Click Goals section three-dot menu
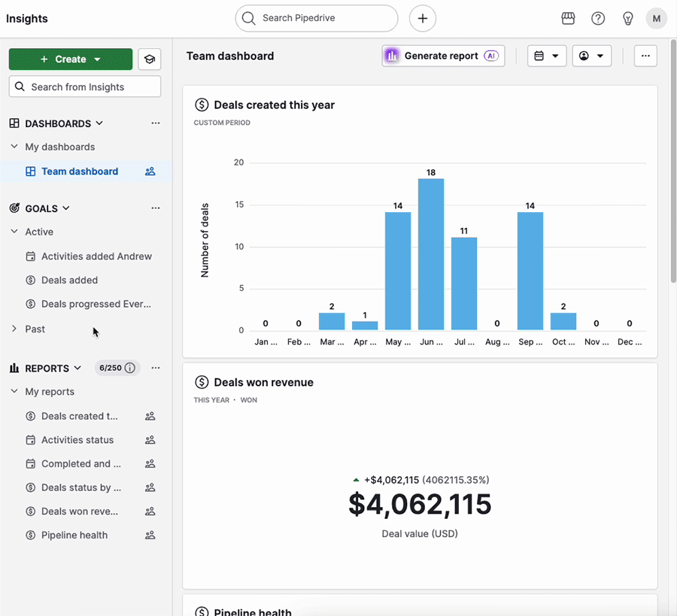Viewport: 677px width, 616px height. 156,208
